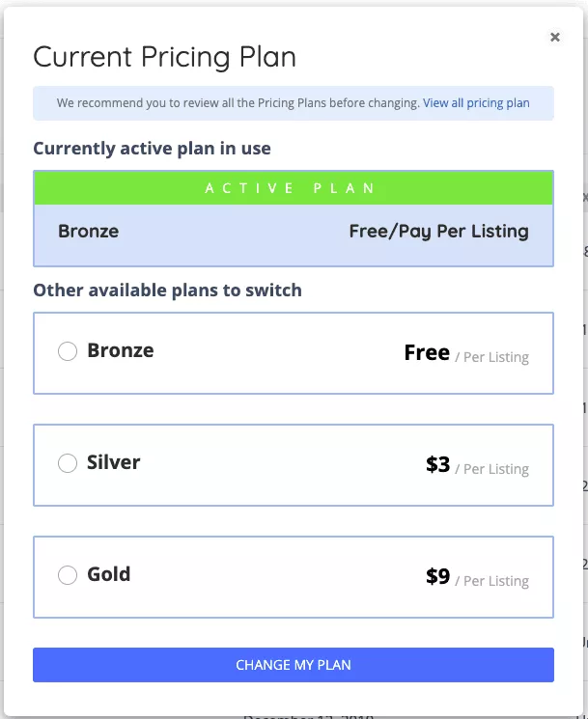Click the active Bronze plan name
This screenshot has height=719, width=588.
click(89, 232)
